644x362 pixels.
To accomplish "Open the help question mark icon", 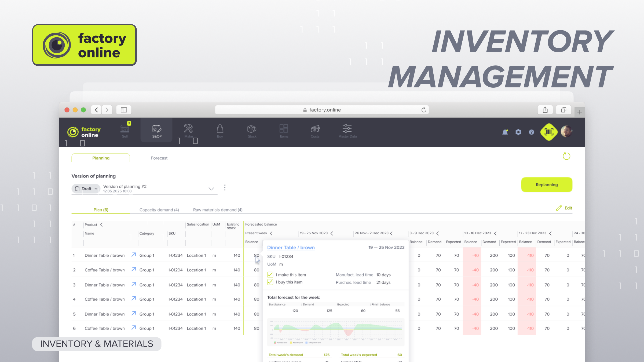I will pyautogui.click(x=532, y=132).
